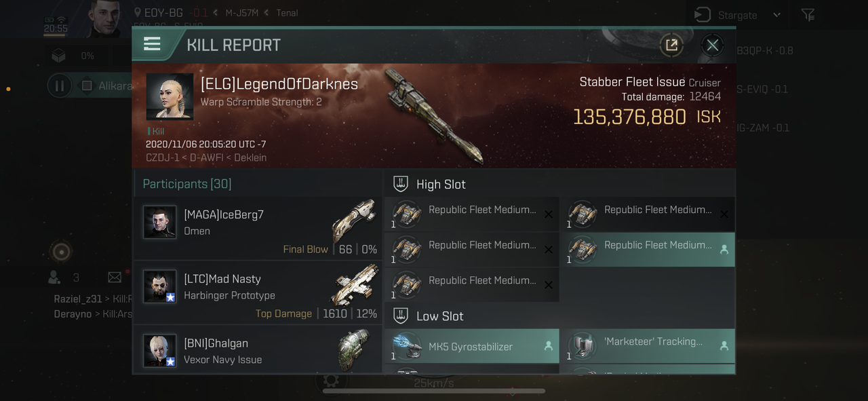Expand the Stargate dropdown arrow
The height and width of the screenshot is (401, 868).
pos(777,15)
